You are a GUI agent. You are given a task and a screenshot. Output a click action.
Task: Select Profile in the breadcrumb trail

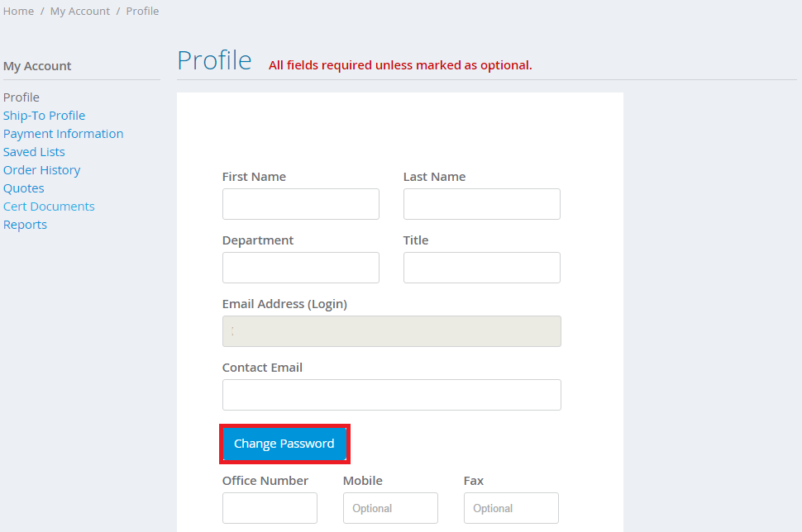(141, 11)
